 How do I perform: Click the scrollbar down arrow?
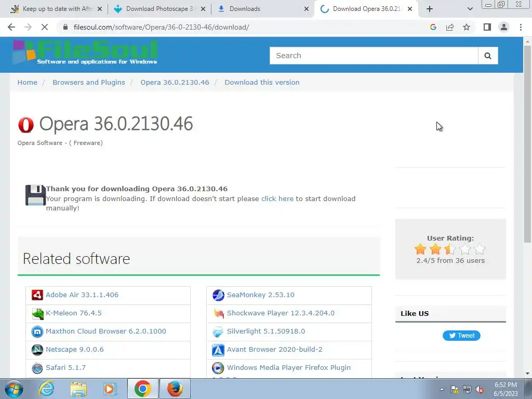[527, 374]
